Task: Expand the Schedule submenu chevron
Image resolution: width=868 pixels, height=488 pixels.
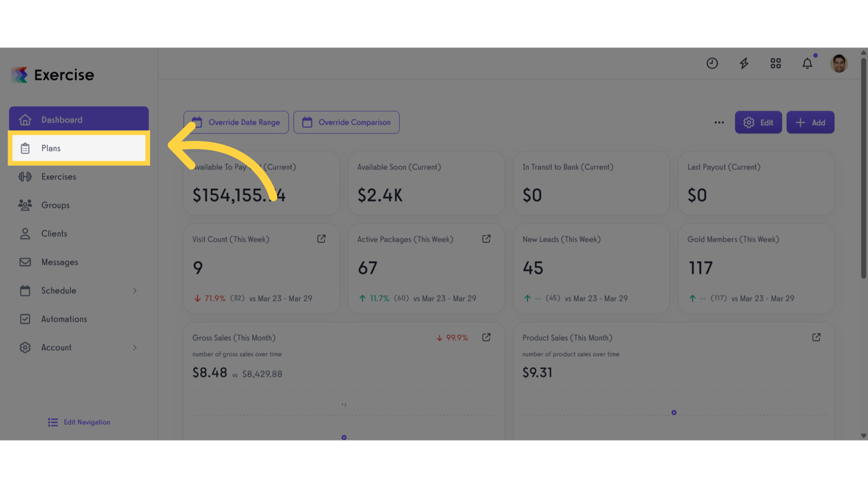Action: [x=135, y=291]
